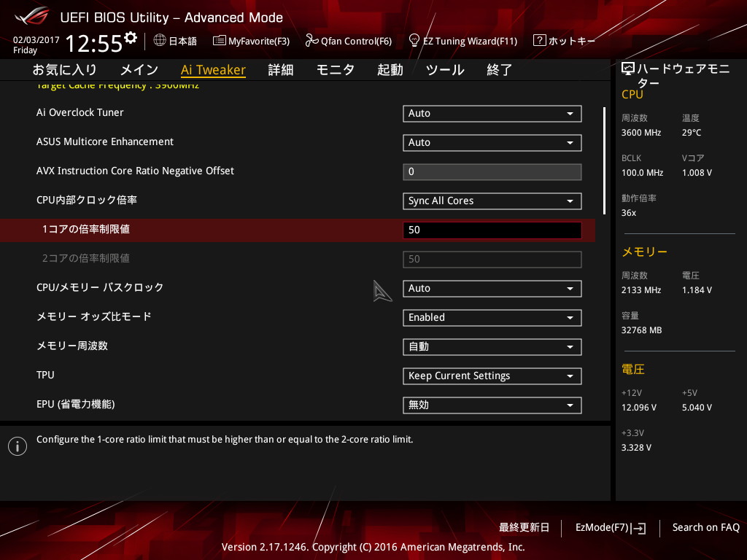
Task: Open the CPU/メモリー バスクロック dropdown
Action: pyautogui.click(x=492, y=289)
